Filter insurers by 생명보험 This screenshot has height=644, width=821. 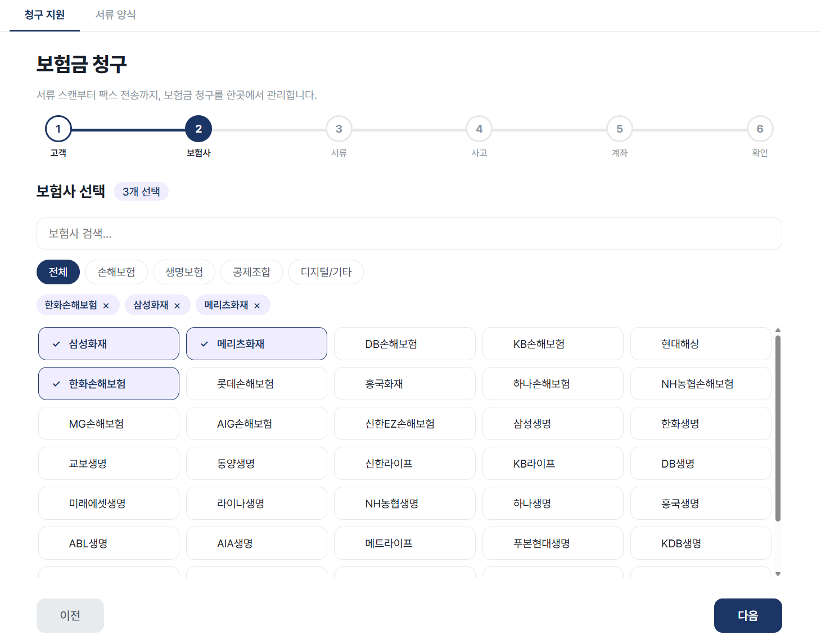click(x=184, y=272)
